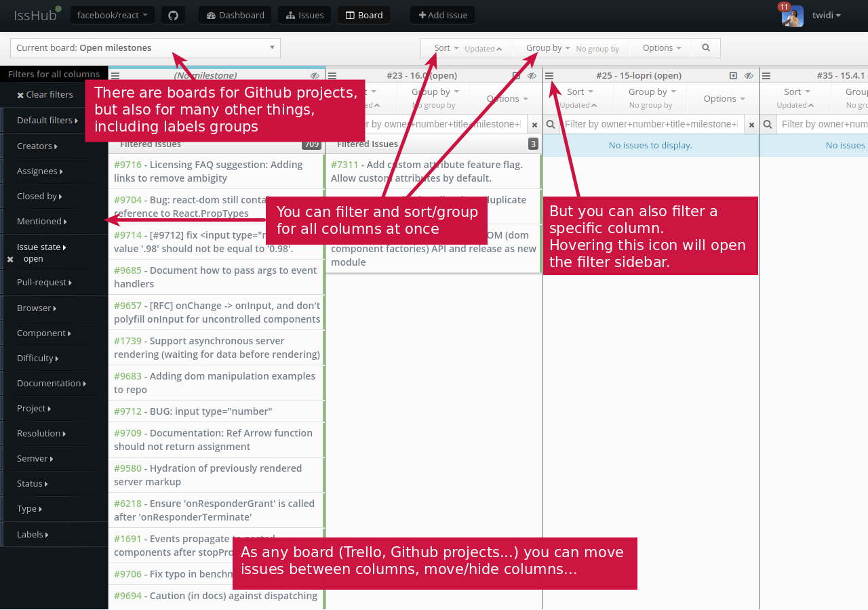Click the Add issue button

click(442, 15)
